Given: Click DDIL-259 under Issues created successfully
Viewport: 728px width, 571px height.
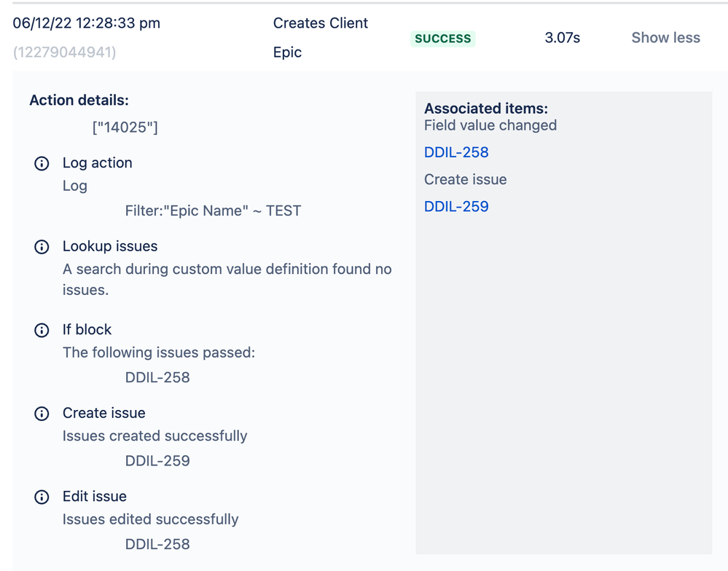Looking at the screenshot, I should click(157, 461).
